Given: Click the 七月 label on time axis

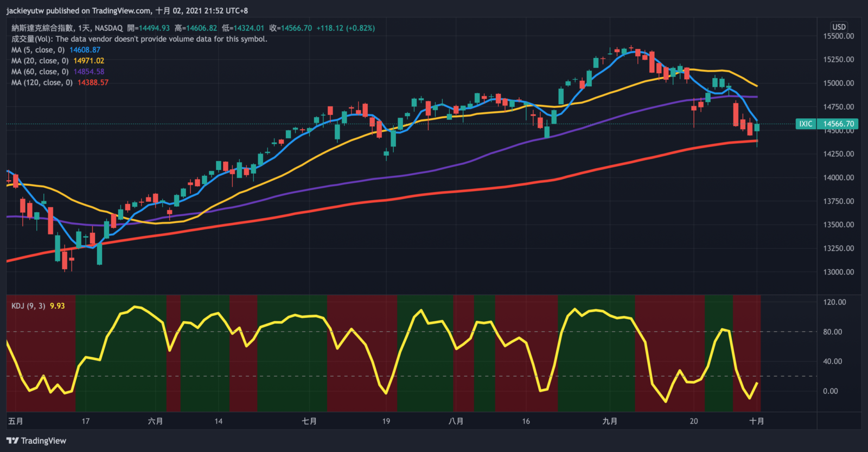Looking at the screenshot, I should click(x=309, y=421).
